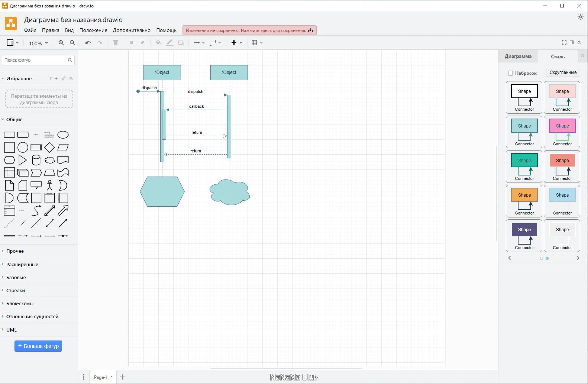The image size is (588, 384).
Task: Click the zoom out magnifier icon
Action: coord(72,43)
